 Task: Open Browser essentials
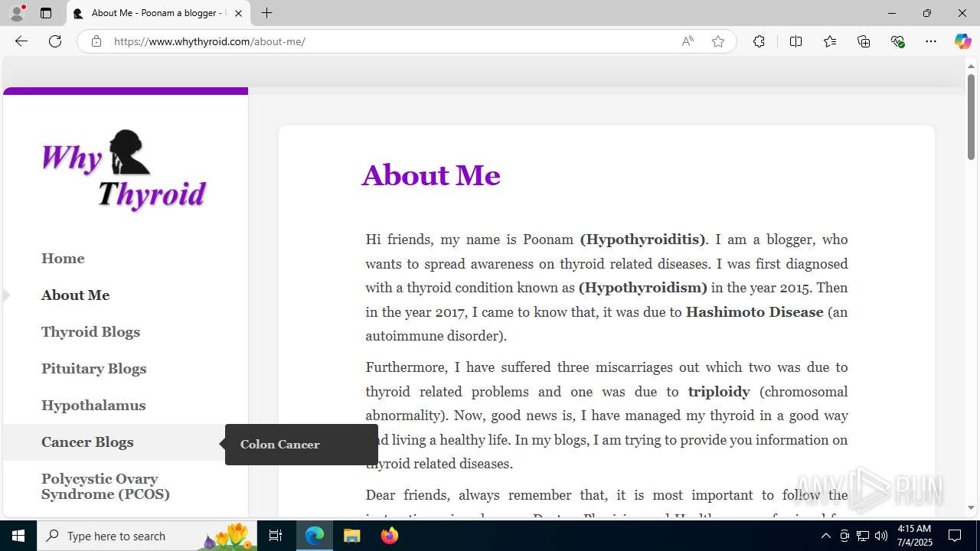897,41
